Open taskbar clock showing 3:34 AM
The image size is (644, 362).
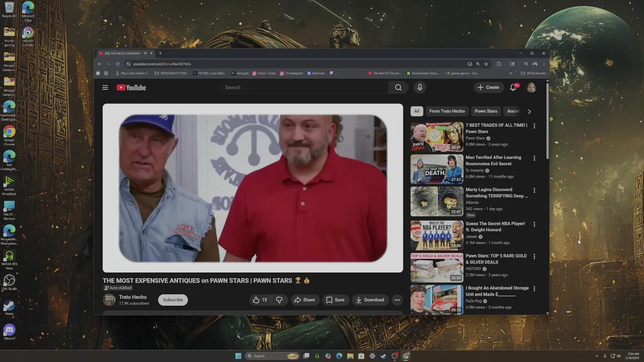point(633,356)
